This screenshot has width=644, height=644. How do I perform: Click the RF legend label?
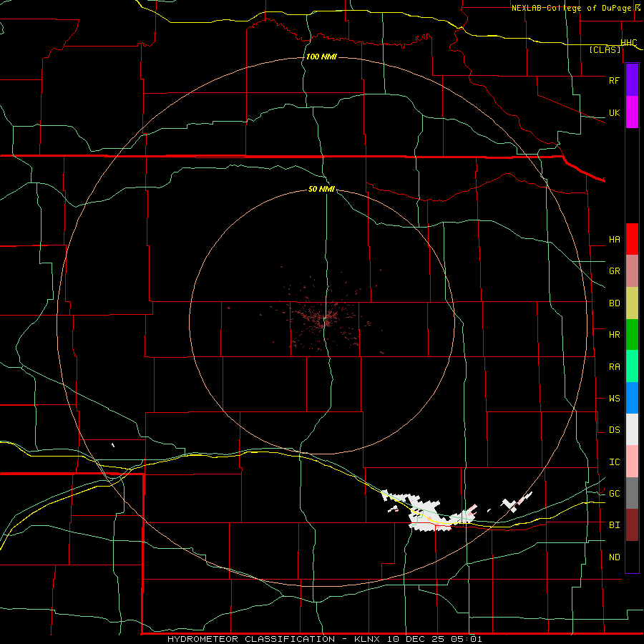(x=614, y=80)
